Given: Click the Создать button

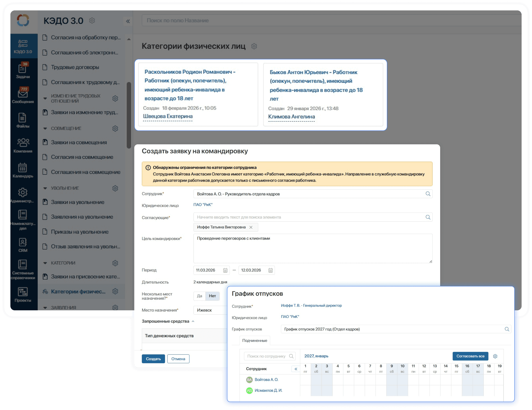Looking at the screenshot, I should (153, 359).
